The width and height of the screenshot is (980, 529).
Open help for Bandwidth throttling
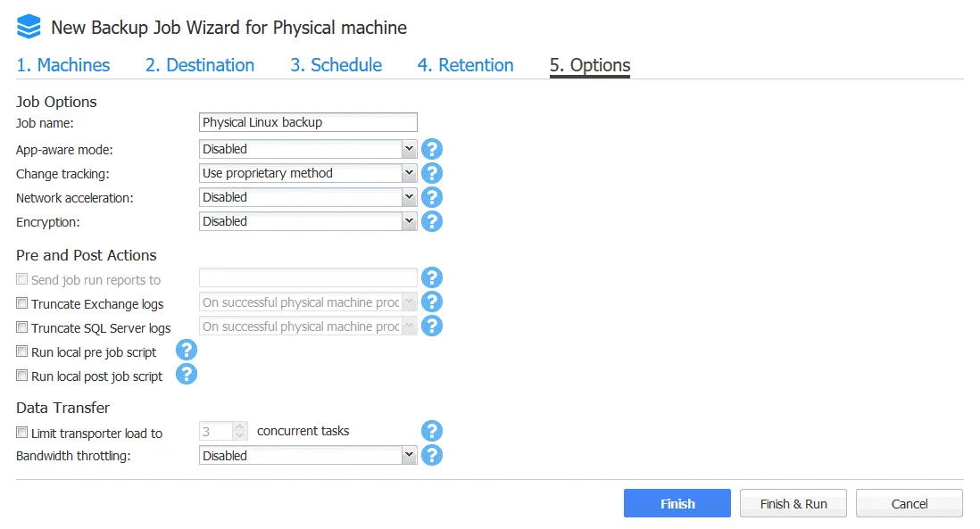(432, 455)
